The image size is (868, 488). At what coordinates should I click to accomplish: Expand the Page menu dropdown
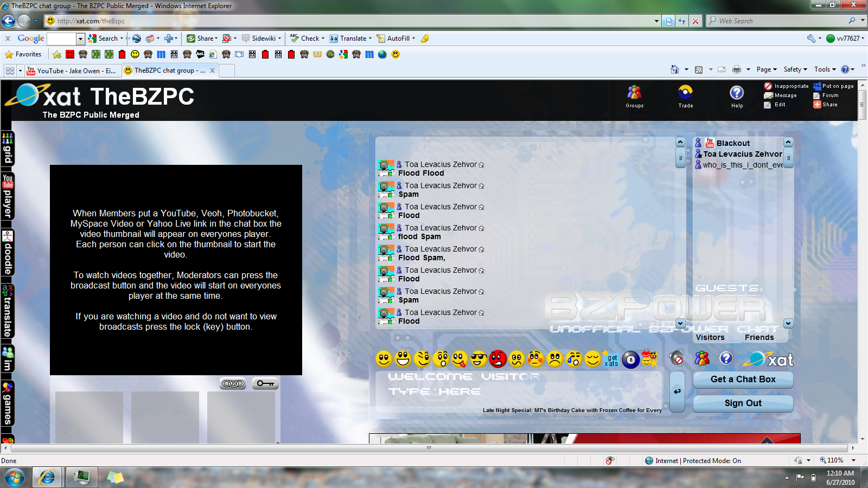click(x=767, y=69)
